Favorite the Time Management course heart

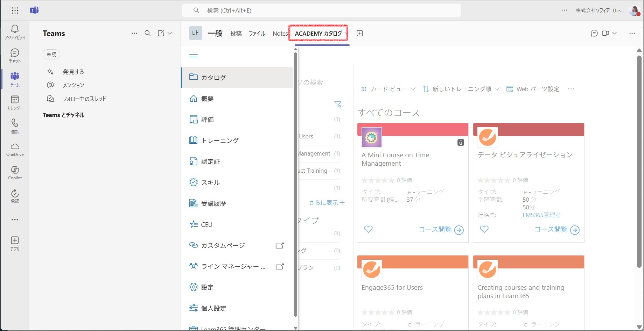[368, 229]
